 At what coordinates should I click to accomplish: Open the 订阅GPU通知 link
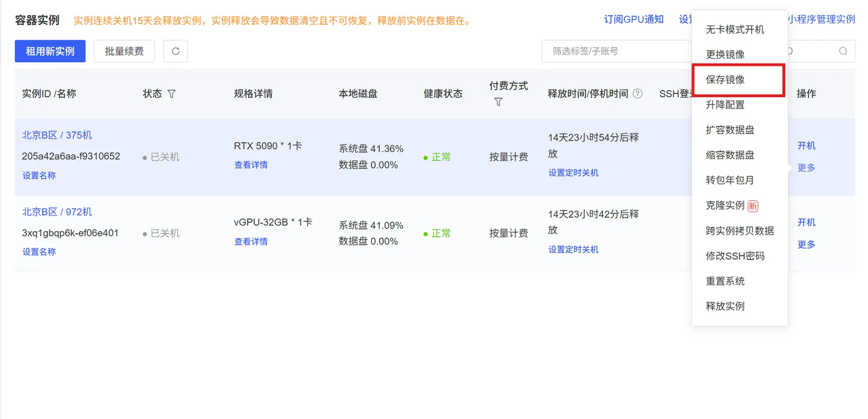[633, 20]
